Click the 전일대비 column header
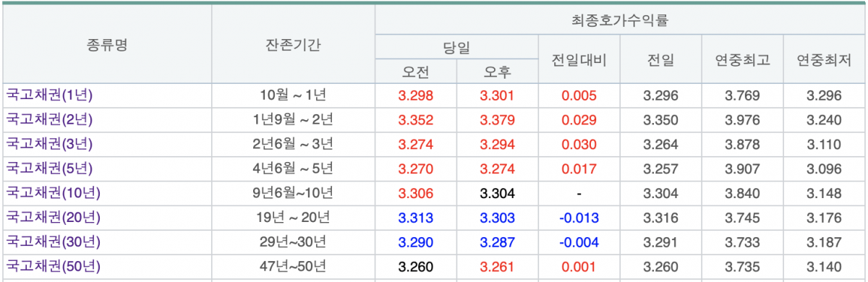The image size is (868, 282). (x=579, y=60)
